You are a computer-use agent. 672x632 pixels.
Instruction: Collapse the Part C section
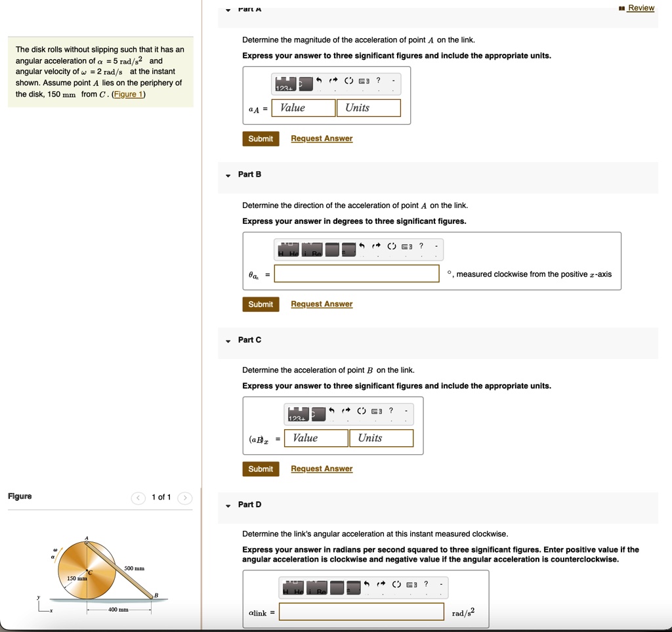(228, 341)
